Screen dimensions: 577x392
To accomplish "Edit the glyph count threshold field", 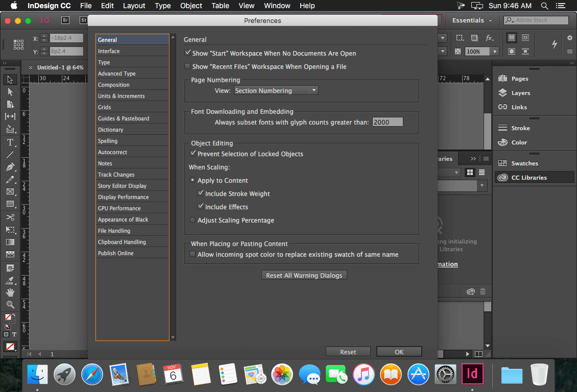I will click(x=388, y=121).
